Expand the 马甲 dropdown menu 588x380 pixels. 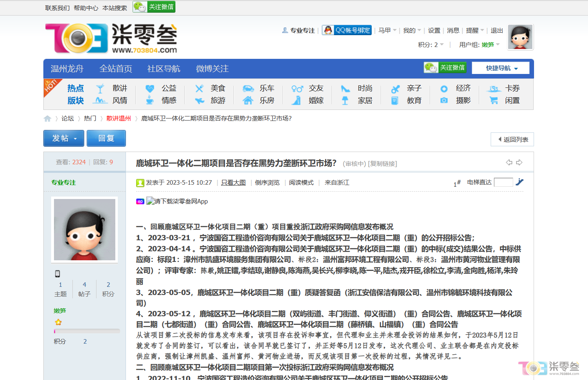pos(387,30)
